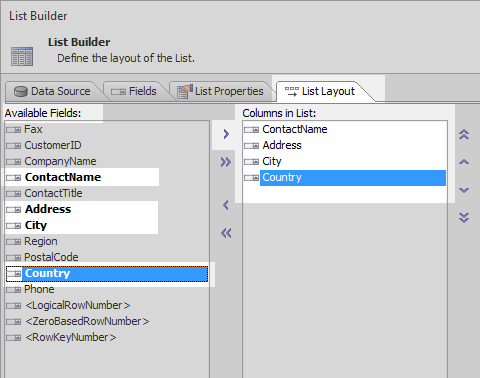
Task: Select Fax in Available Fields
Action: pos(33,129)
